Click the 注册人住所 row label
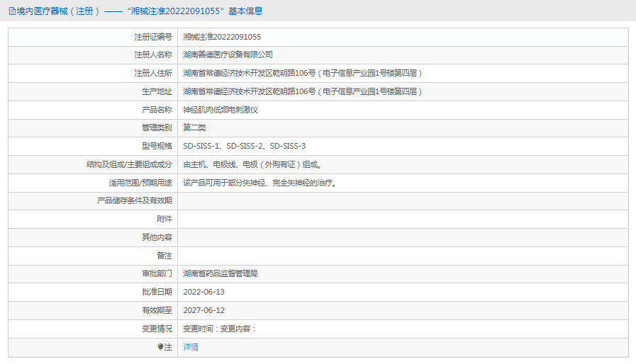The height and width of the screenshot is (364, 636). click(x=153, y=74)
